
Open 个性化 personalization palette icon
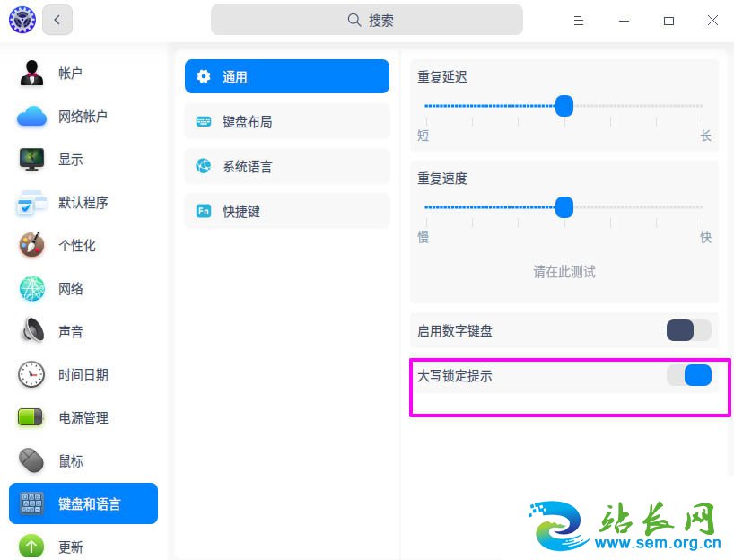pyautogui.click(x=31, y=245)
